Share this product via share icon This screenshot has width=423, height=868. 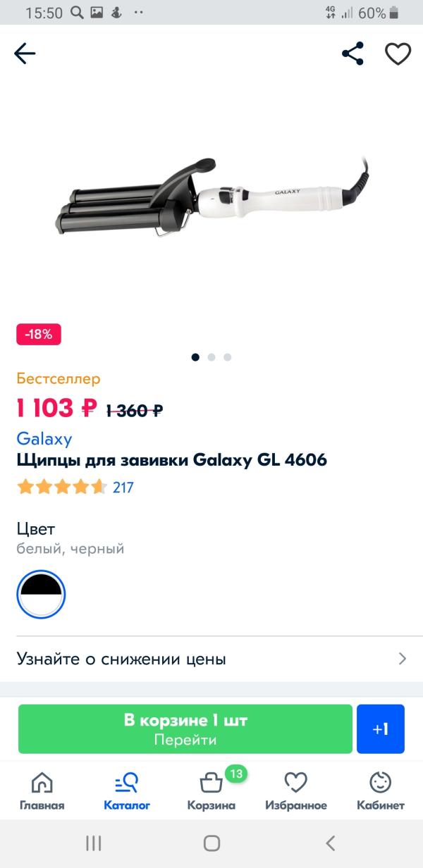352,54
